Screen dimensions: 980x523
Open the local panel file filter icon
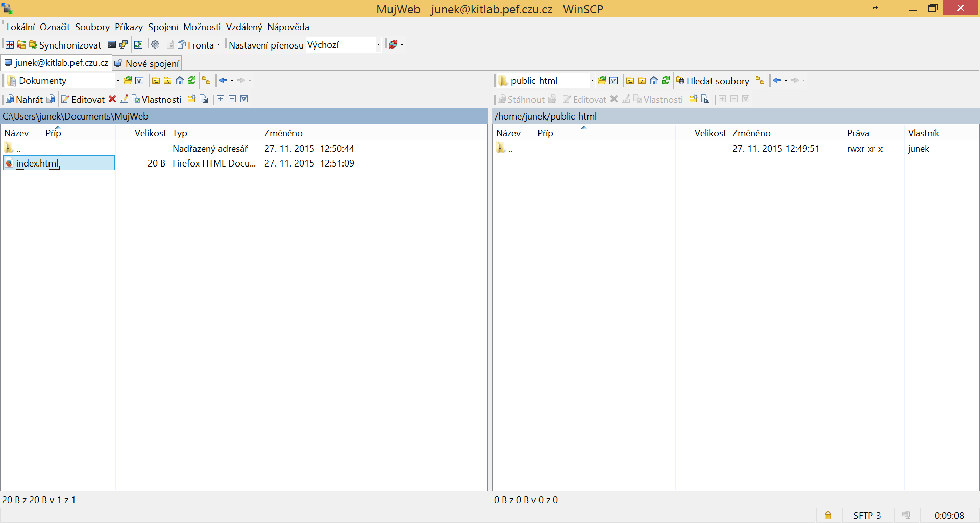139,81
